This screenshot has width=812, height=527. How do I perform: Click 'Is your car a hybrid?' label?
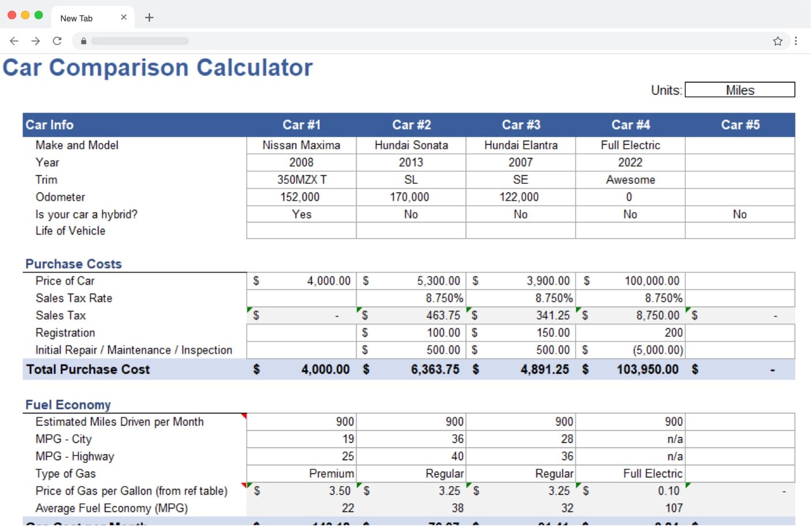pos(86,214)
